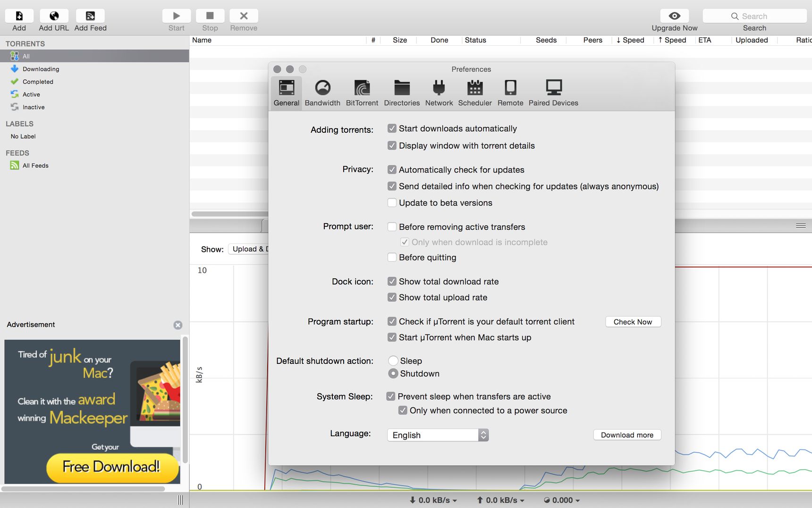
Task: Open Bandwidth preferences gauge icon
Action: [x=322, y=93]
